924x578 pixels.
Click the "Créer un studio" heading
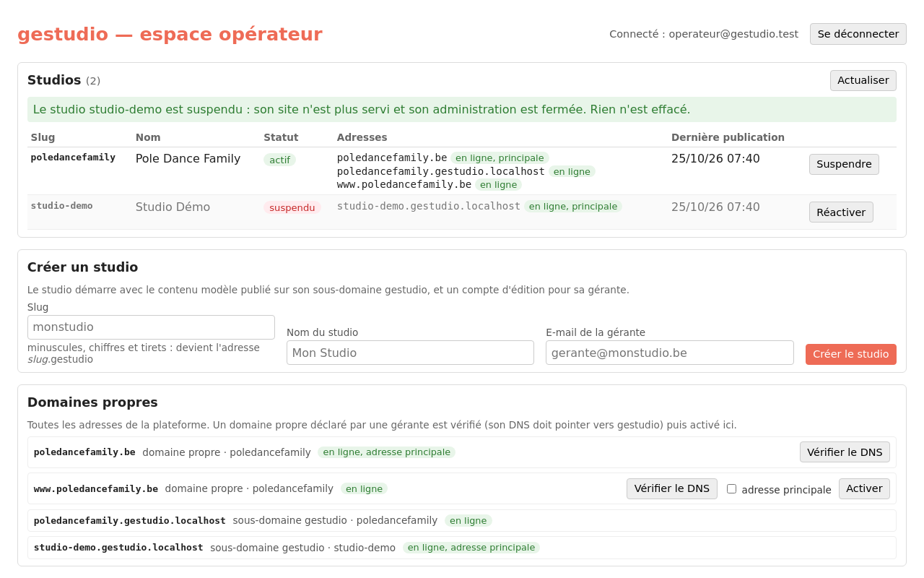tap(82, 267)
